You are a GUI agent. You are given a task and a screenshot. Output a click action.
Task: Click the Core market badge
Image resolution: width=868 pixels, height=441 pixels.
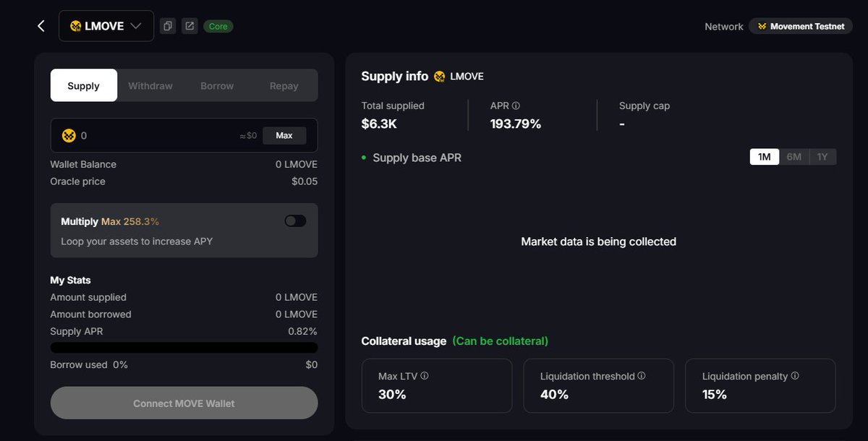pos(218,26)
